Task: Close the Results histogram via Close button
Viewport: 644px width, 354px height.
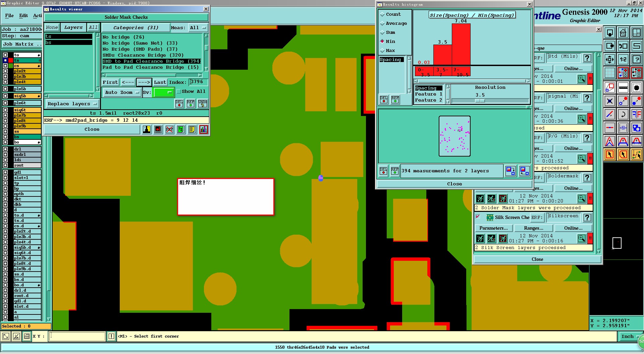Action: tap(454, 184)
